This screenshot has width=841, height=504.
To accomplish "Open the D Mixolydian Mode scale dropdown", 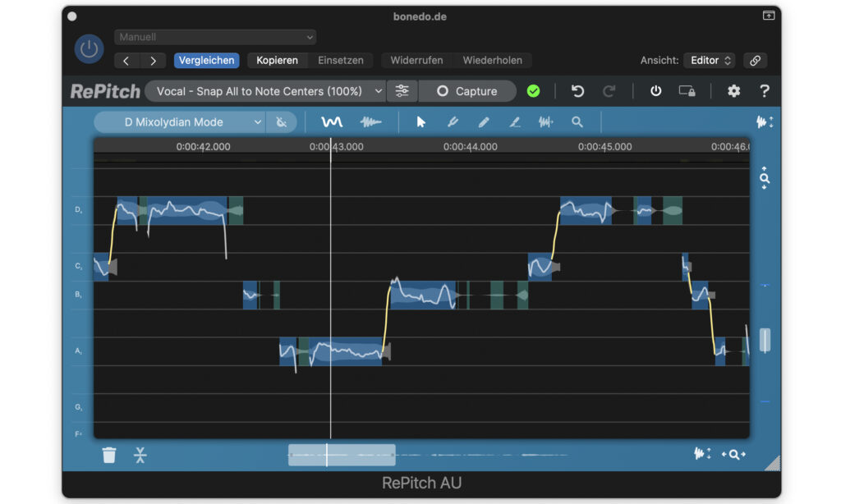I will pyautogui.click(x=179, y=122).
